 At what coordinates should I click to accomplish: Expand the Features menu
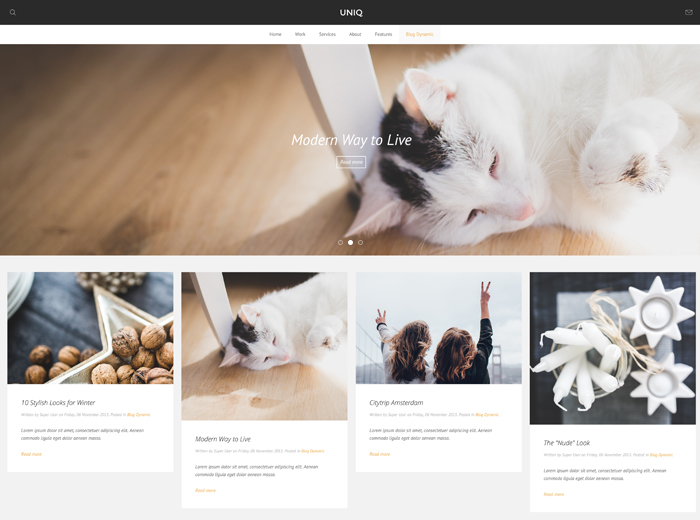(x=383, y=34)
